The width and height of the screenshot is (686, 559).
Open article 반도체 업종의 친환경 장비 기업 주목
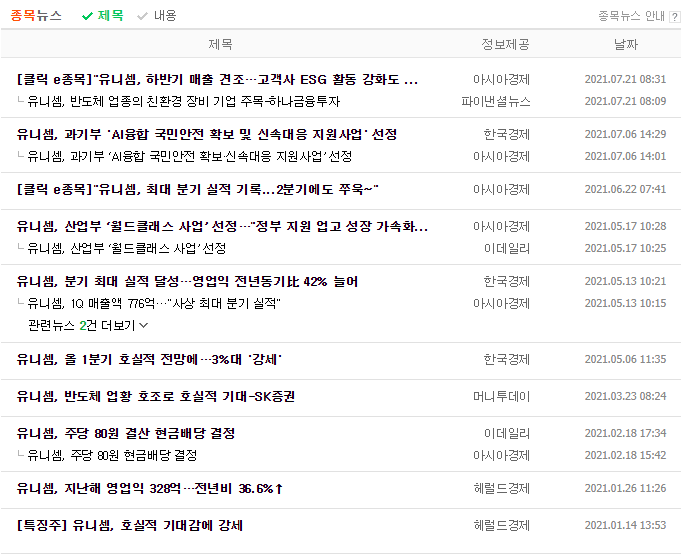[x=183, y=101]
